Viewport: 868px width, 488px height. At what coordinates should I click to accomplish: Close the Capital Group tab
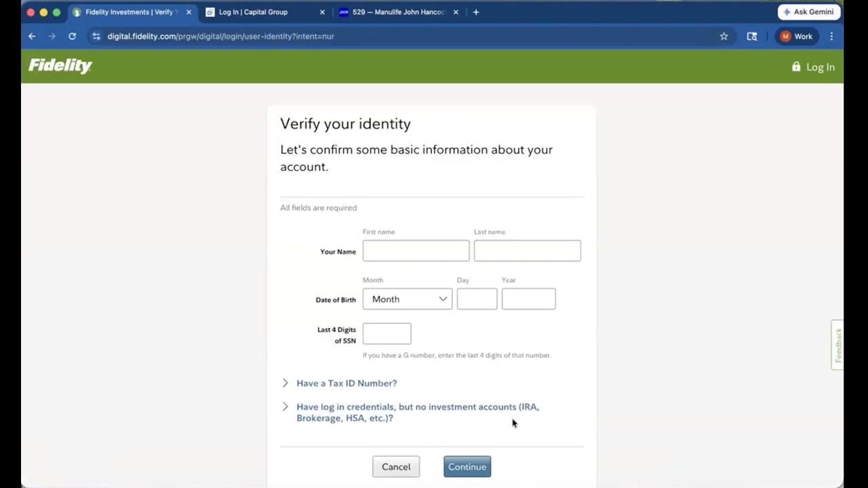(x=322, y=12)
